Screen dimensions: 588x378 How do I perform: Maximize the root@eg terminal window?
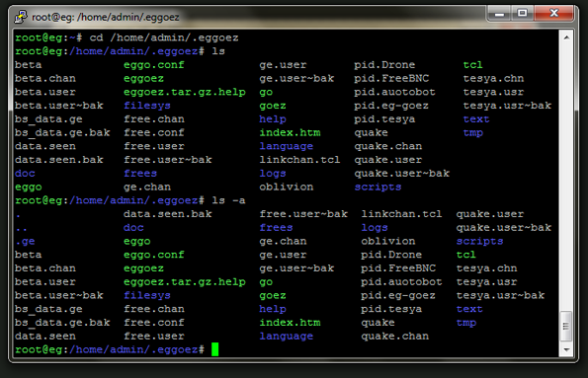pyautogui.click(x=522, y=14)
